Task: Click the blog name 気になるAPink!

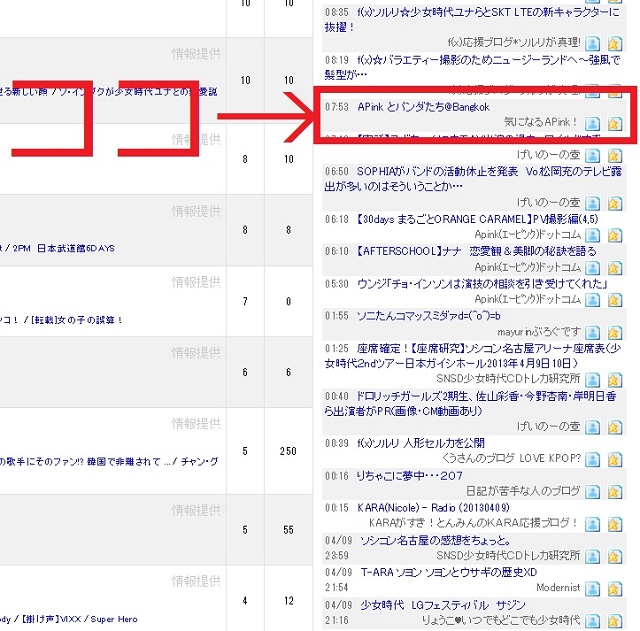Action: click(541, 122)
